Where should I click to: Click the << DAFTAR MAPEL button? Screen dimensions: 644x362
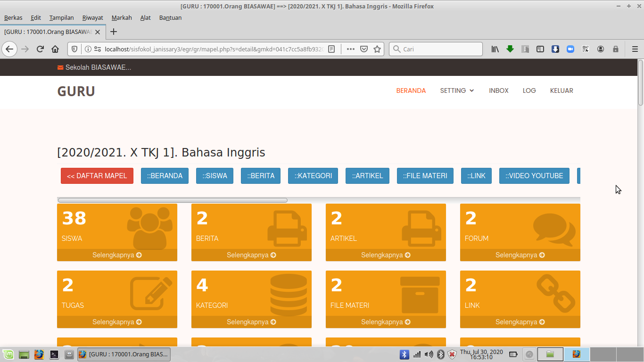pyautogui.click(x=97, y=176)
